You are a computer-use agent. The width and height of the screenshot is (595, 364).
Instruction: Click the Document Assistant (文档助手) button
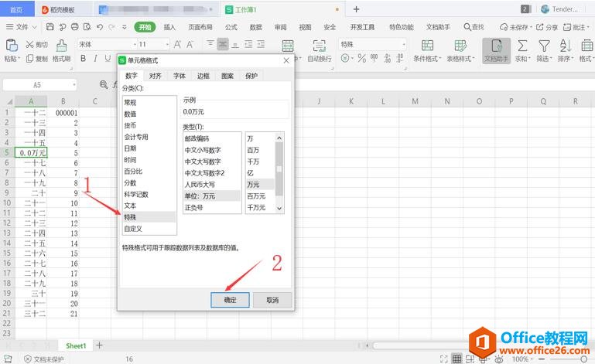[x=496, y=51]
